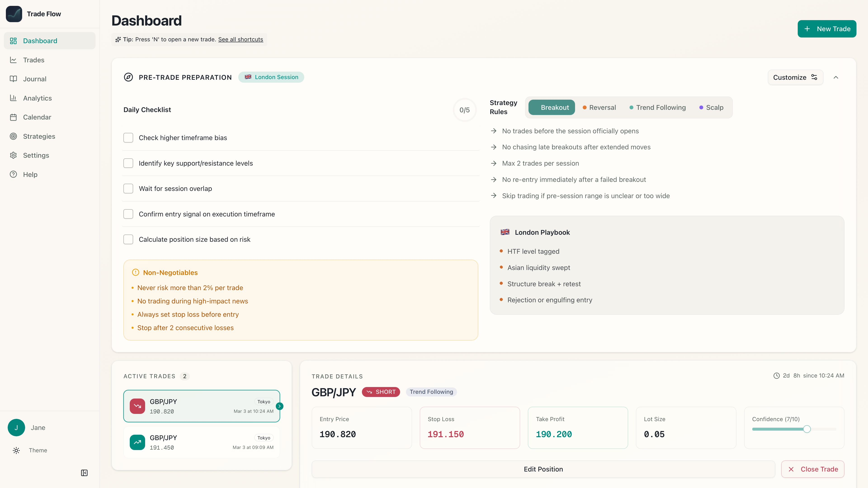The height and width of the screenshot is (488, 868).
Task: Check 'Wait for session overlap'
Action: 128,188
